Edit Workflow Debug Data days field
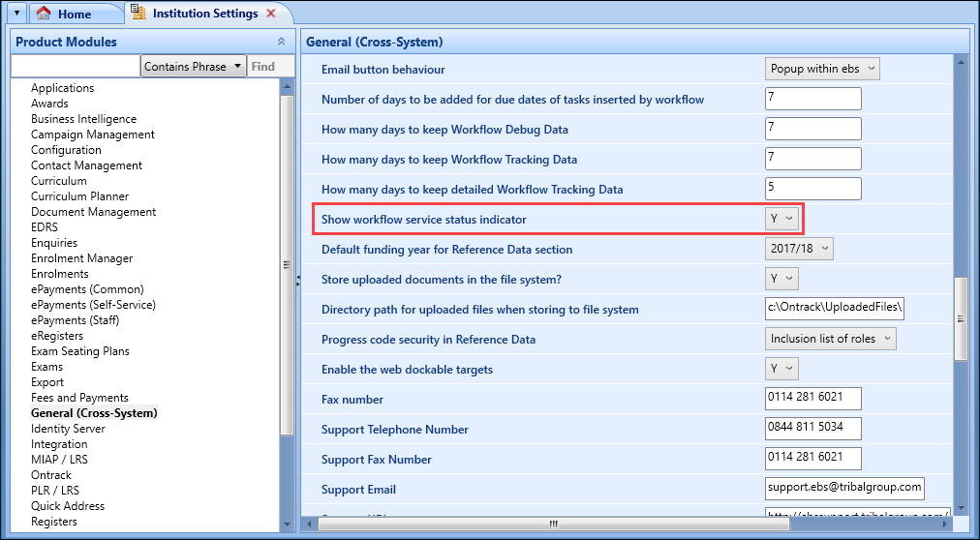Image resolution: width=980 pixels, height=540 pixels. pos(812,129)
